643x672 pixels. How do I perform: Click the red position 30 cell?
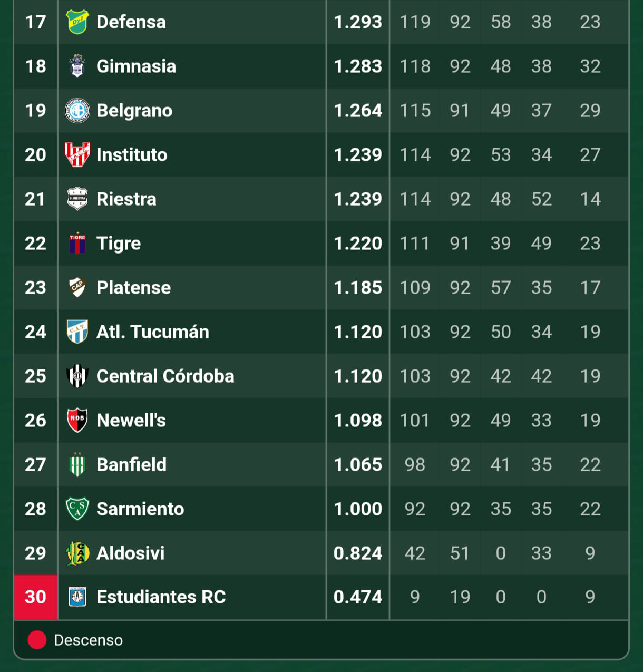[35, 597]
